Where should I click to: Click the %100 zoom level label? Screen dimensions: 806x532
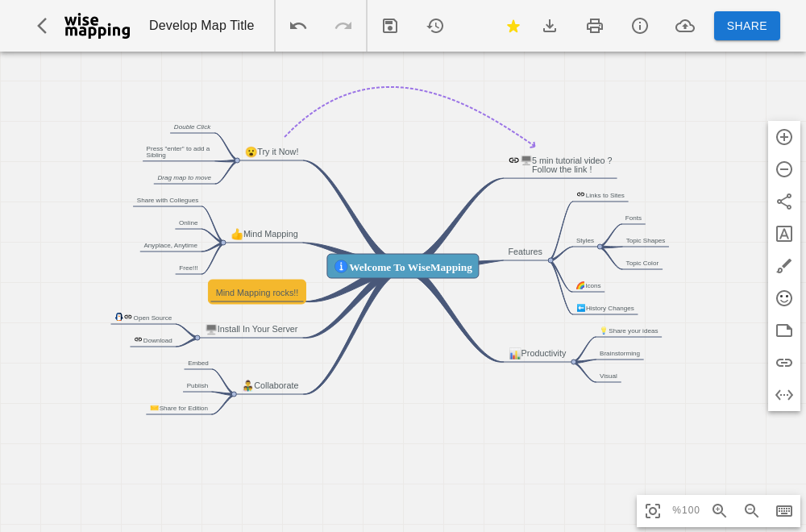686,510
